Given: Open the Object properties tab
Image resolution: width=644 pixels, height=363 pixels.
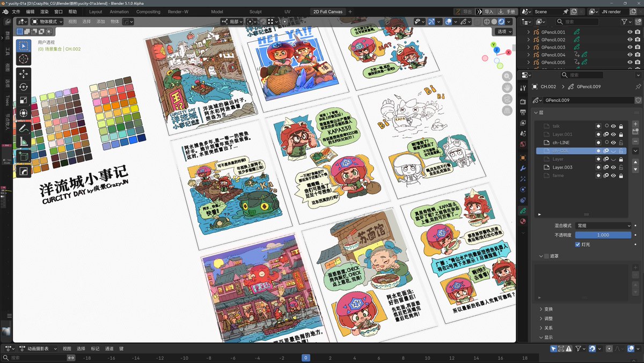Looking at the screenshot, I should (523, 158).
